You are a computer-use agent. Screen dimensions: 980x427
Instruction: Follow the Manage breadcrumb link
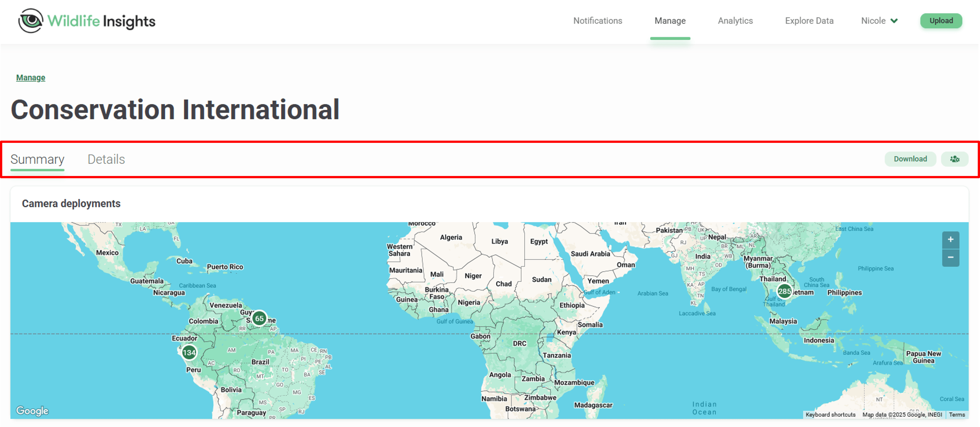(30, 78)
